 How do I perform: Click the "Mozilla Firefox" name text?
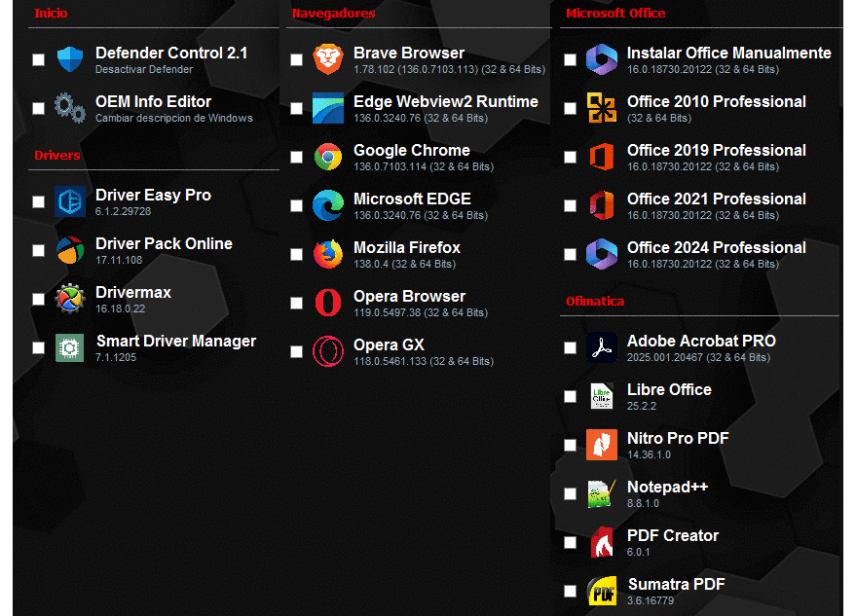(x=407, y=248)
